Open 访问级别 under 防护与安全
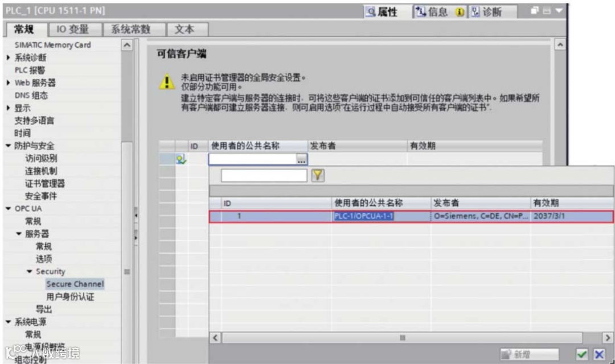615x364 pixels. pyautogui.click(x=41, y=158)
